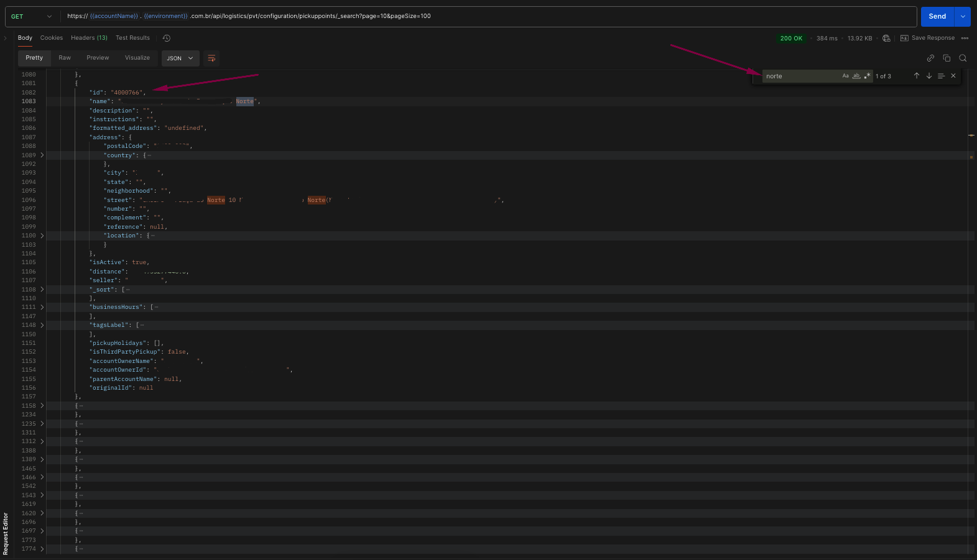
Task: Toggle match case in find box
Action: pyautogui.click(x=845, y=76)
